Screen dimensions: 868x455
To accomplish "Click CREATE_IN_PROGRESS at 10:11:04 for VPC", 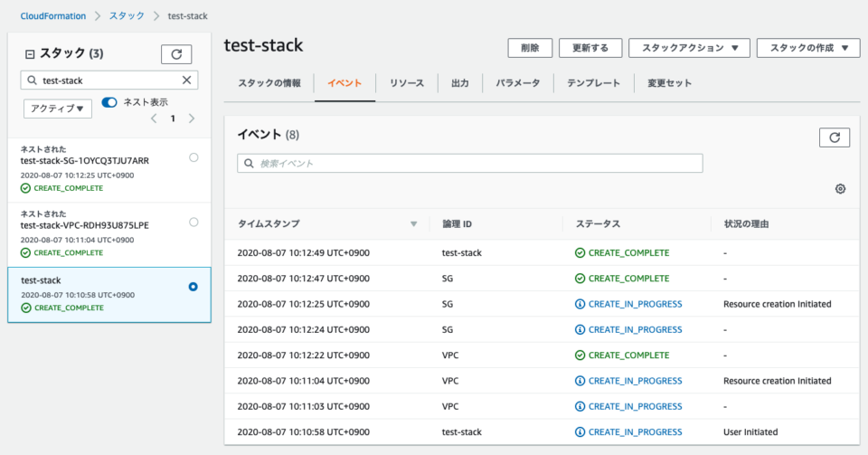I will tap(635, 381).
